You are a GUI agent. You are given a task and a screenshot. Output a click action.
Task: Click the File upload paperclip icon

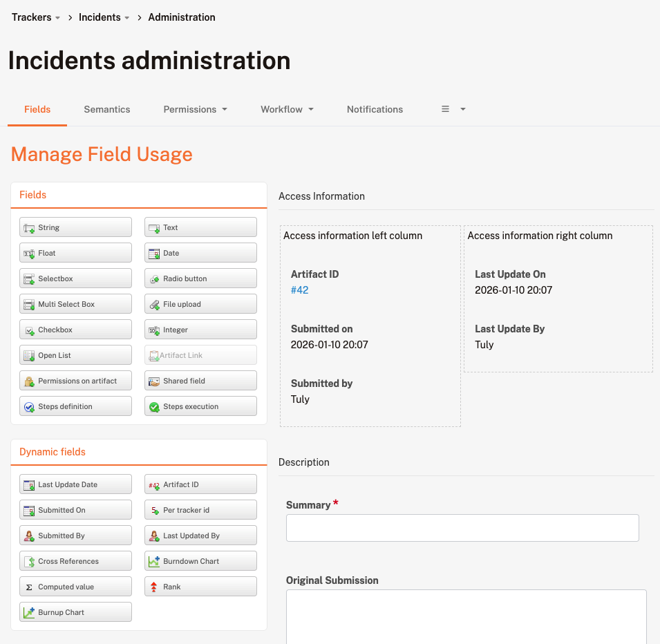click(x=154, y=305)
